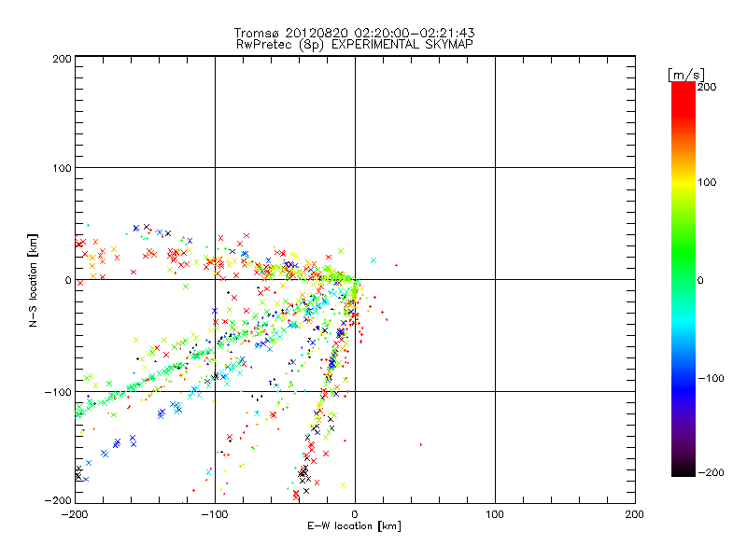Click the y-axis tick label '0'
The width and height of the screenshot is (747, 560).
pos(68,280)
